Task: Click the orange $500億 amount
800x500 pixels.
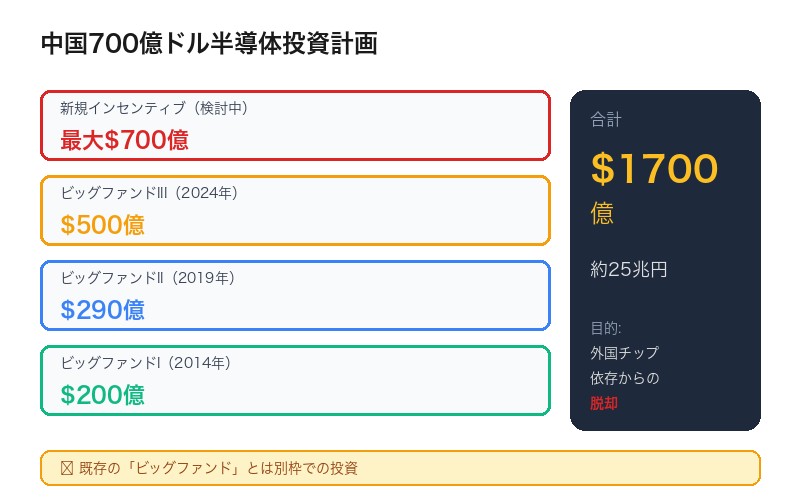Action: click(x=102, y=225)
